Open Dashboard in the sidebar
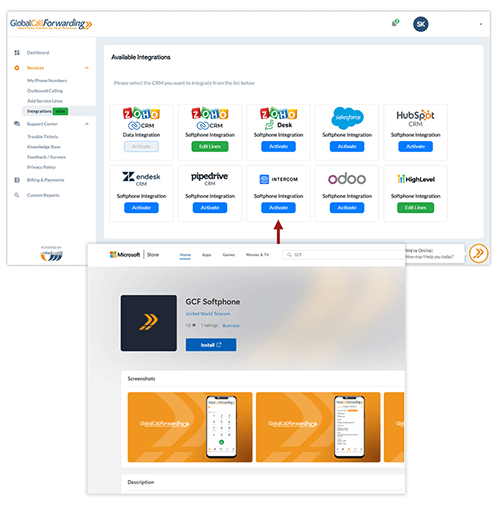The width and height of the screenshot is (500, 505). coord(38,53)
